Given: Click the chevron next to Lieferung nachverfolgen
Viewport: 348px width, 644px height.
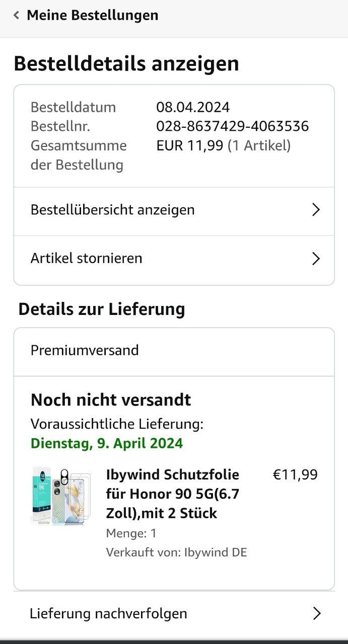Looking at the screenshot, I should [x=316, y=614].
